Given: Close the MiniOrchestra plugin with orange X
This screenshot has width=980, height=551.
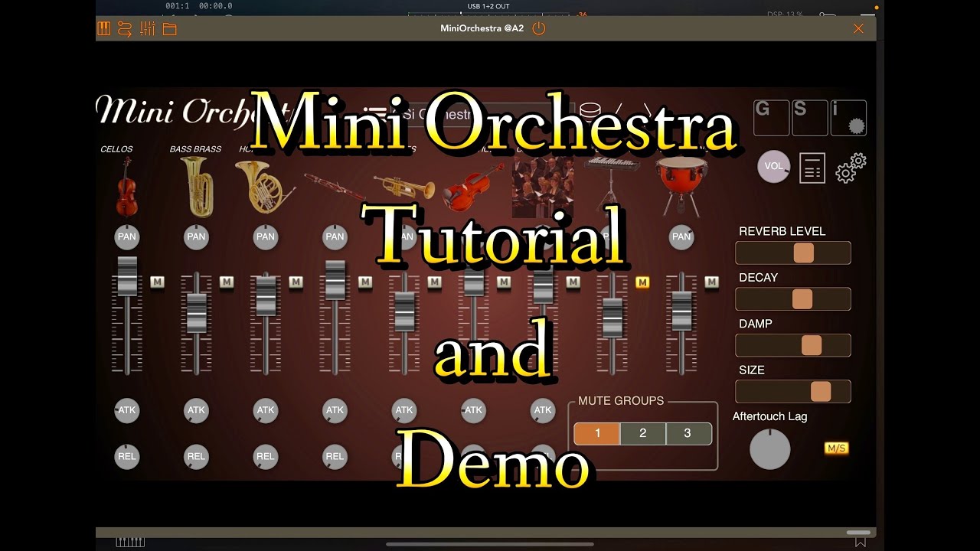Looking at the screenshot, I should coord(858,29).
